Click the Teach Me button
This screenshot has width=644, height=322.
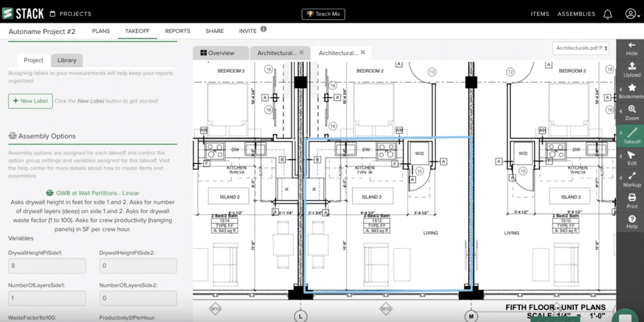point(323,14)
